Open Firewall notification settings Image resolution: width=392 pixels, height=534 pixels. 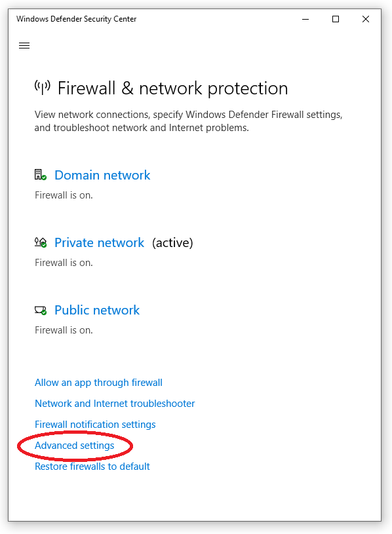pos(94,425)
